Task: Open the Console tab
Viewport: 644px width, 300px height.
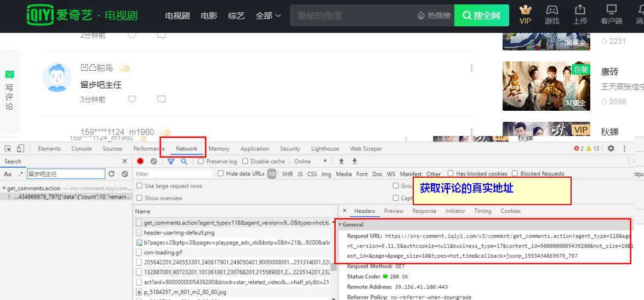Action: coord(81,149)
